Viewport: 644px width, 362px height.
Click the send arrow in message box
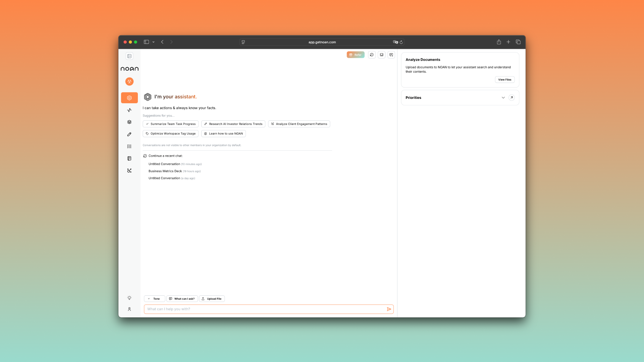click(x=389, y=309)
